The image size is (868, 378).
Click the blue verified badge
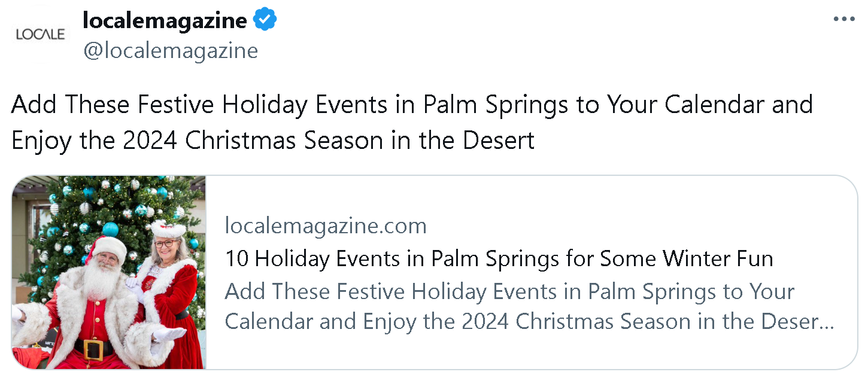(265, 20)
